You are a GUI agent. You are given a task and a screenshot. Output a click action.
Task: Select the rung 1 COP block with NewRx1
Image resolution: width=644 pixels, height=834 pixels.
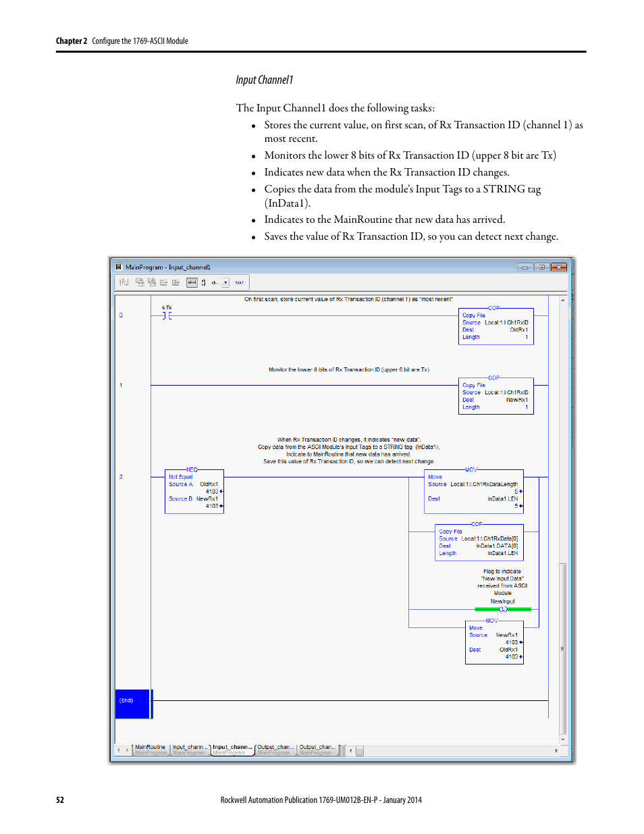tap(496, 396)
